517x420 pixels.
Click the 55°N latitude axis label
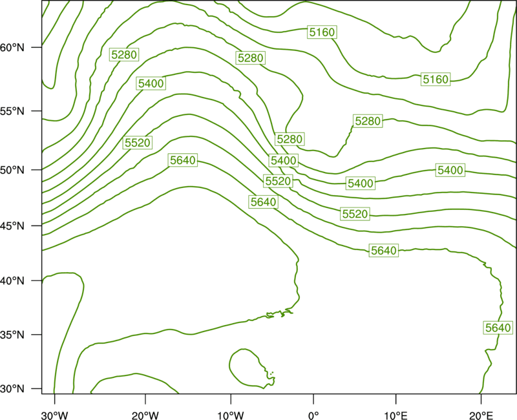coord(12,111)
